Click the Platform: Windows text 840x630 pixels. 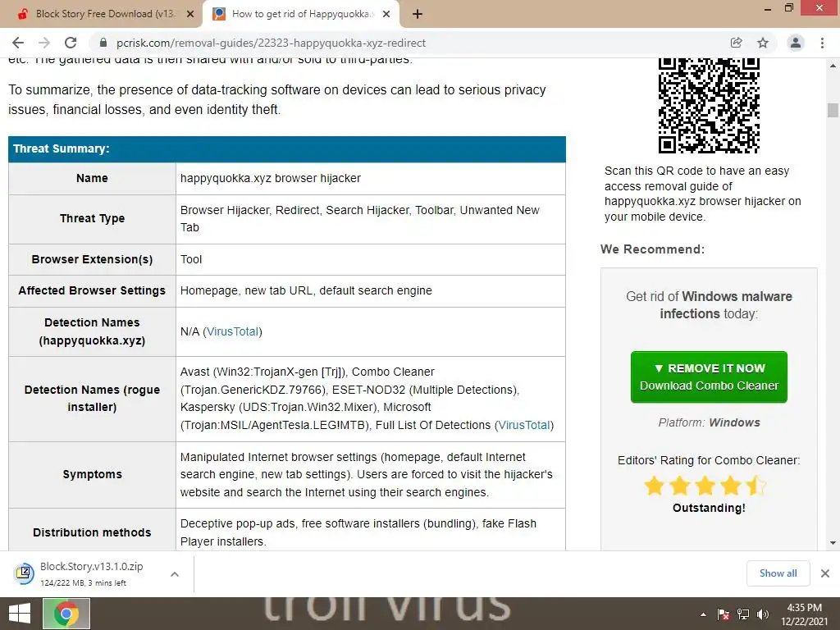click(709, 422)
